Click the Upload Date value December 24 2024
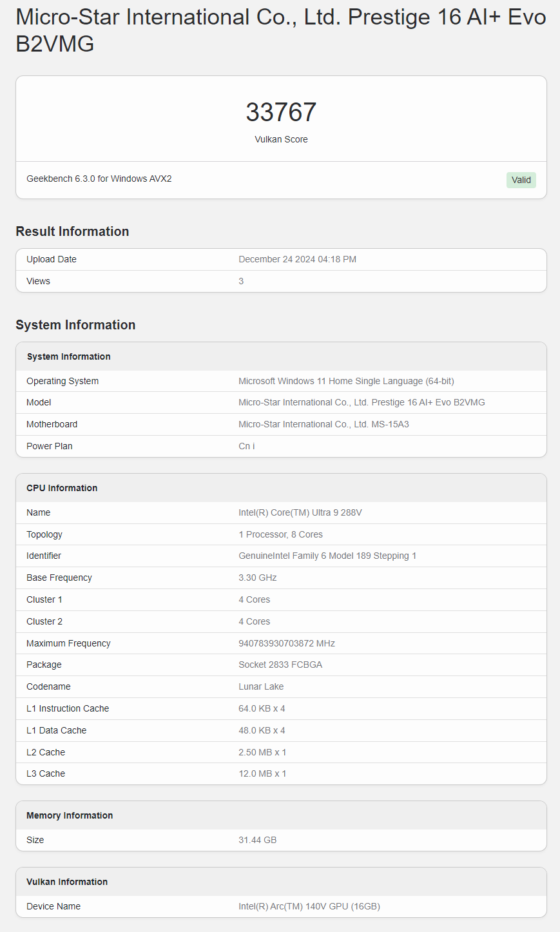 click(297, 259)
